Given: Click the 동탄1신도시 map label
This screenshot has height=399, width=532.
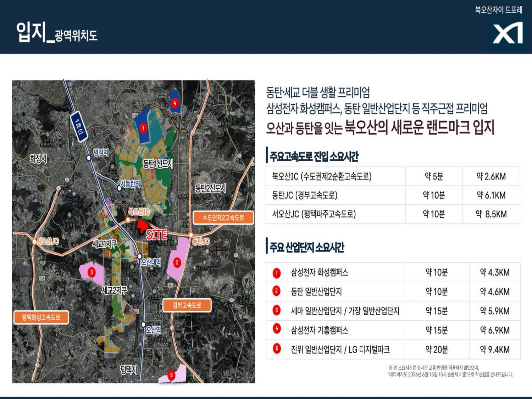Looking at the screenshot, I should pyautogui.click(x=158, y=164).
